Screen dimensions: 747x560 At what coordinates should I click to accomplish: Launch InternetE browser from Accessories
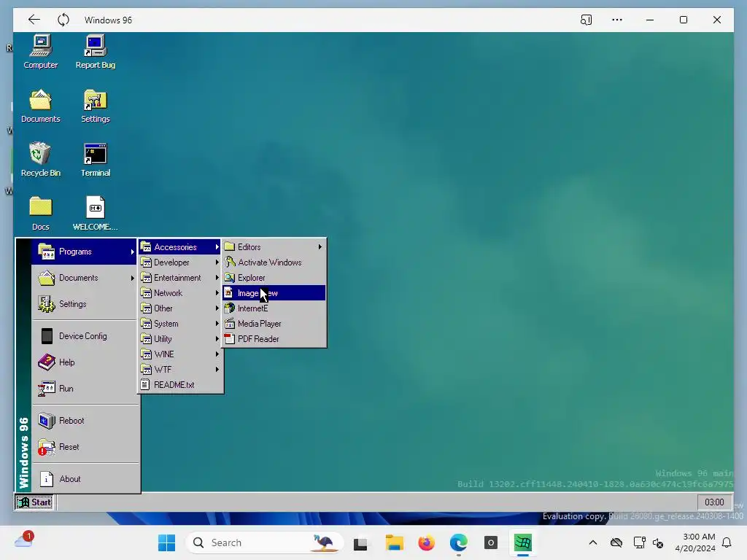click(274, 308)
